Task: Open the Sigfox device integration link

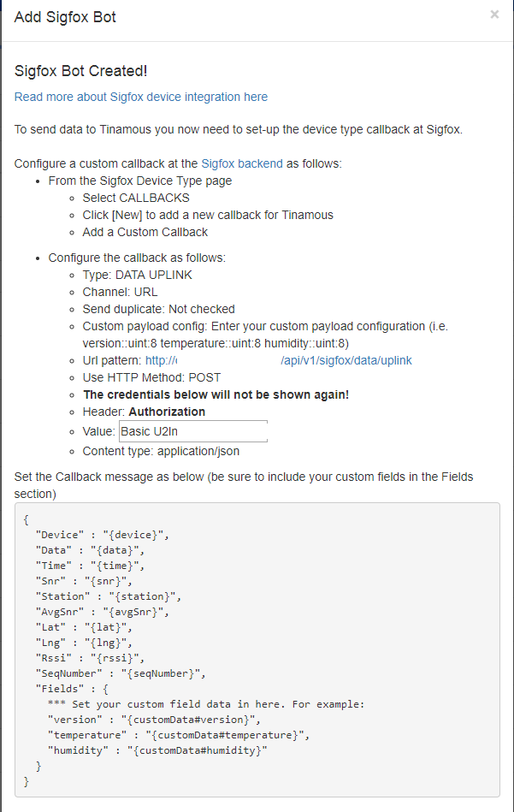Action: [142, 98]
